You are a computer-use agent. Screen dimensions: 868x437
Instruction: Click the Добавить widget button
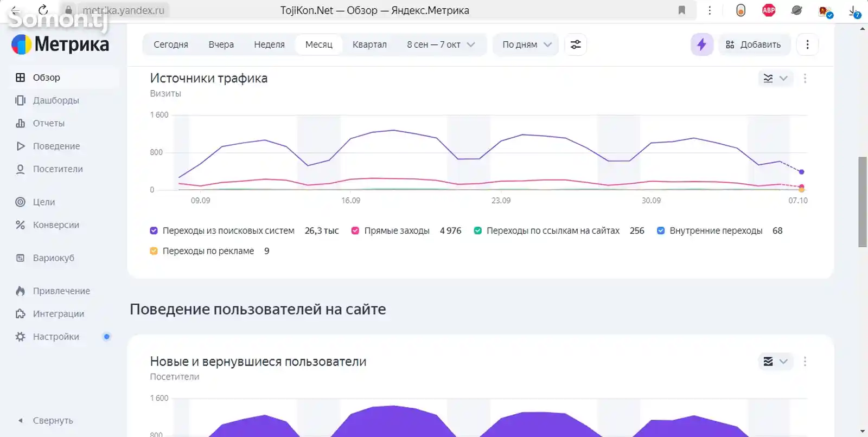pos(754,44)
